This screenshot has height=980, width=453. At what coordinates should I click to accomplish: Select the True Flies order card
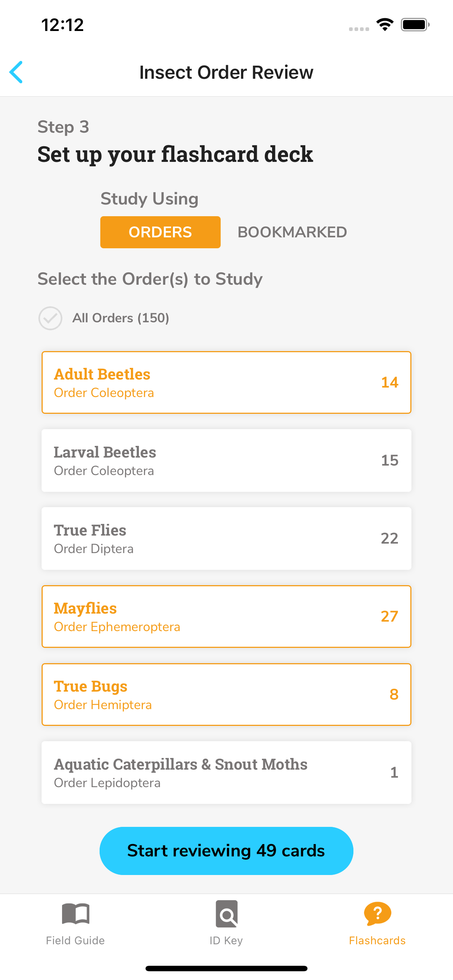point(226,538)
